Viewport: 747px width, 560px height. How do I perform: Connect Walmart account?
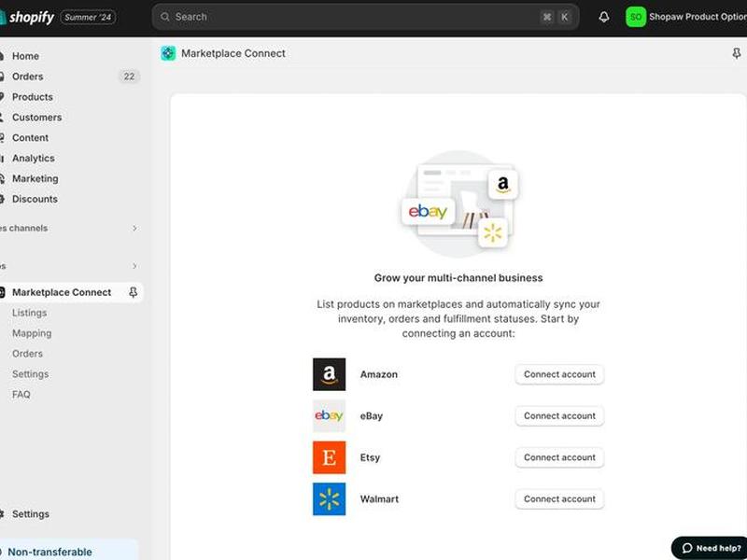[x=559, y=499]
